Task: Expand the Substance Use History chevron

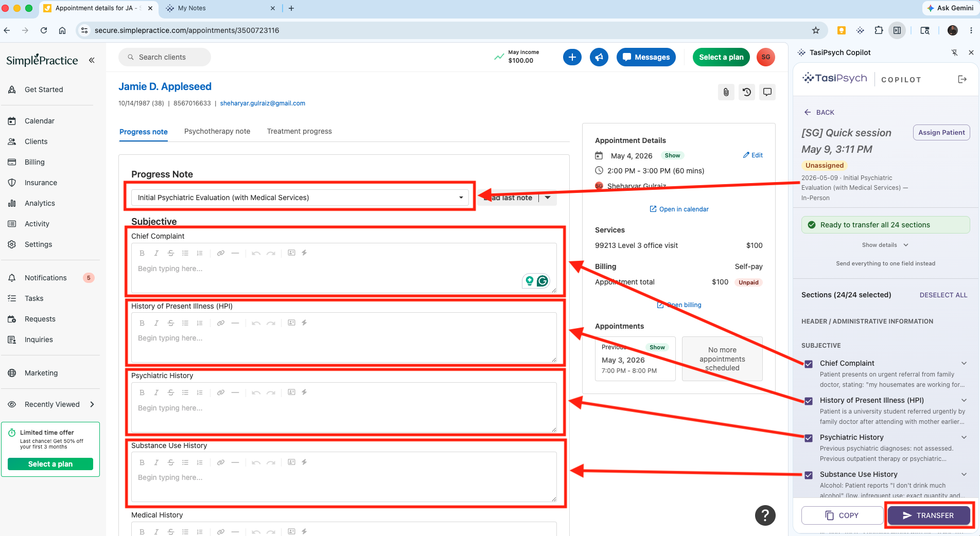Action: [x=964, y=474]
